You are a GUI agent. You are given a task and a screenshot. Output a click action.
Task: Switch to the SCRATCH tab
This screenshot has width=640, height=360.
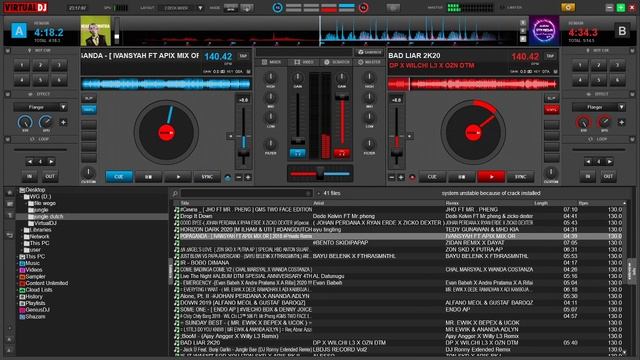(x=337, y=62)
